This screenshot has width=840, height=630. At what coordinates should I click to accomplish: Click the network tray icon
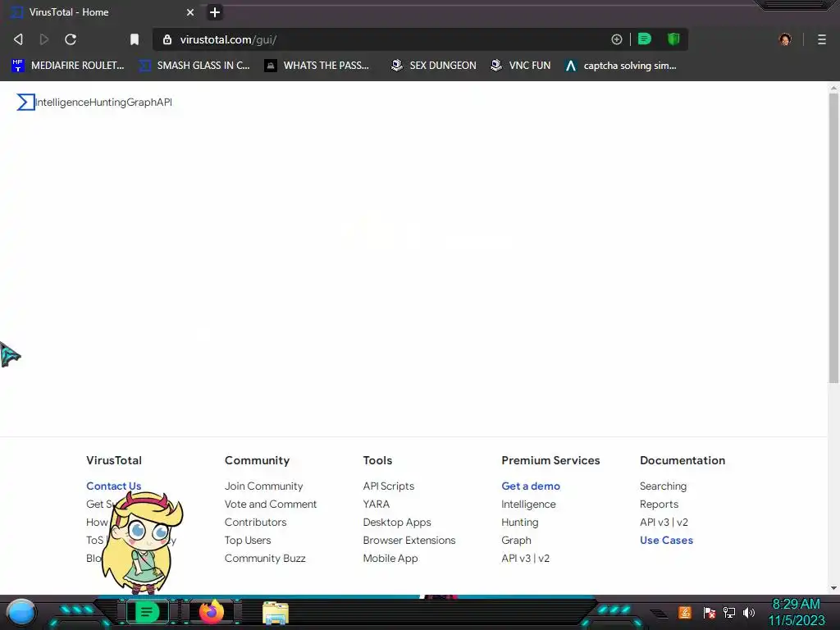729,612
